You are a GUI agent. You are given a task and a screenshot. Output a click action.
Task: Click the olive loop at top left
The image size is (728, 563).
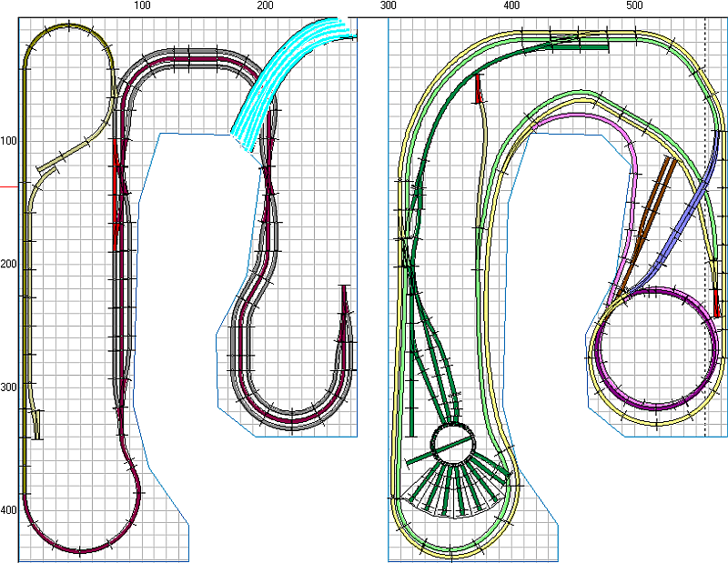pos(66,27)
